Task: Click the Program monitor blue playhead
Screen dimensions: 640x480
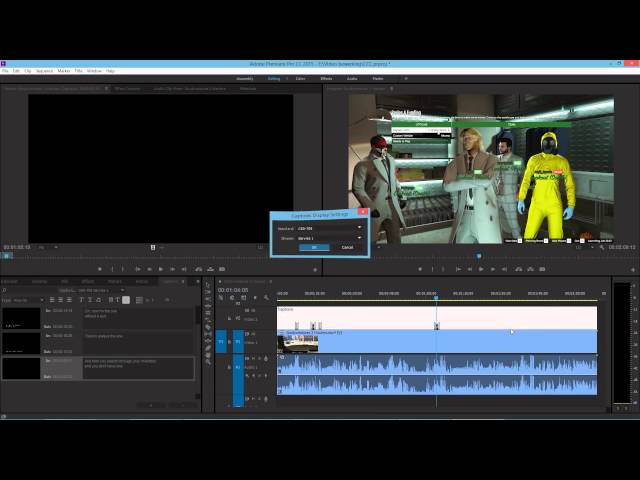Action: coord(478,256)
